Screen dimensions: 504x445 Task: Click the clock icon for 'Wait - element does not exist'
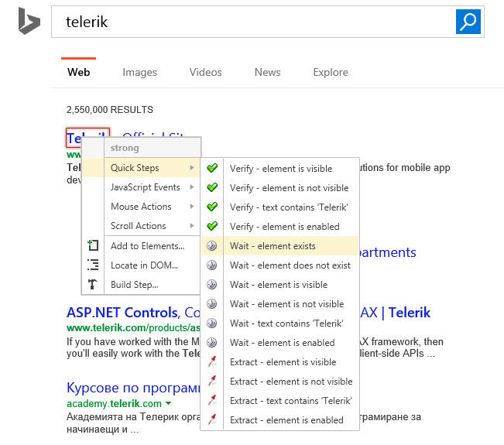211,265
